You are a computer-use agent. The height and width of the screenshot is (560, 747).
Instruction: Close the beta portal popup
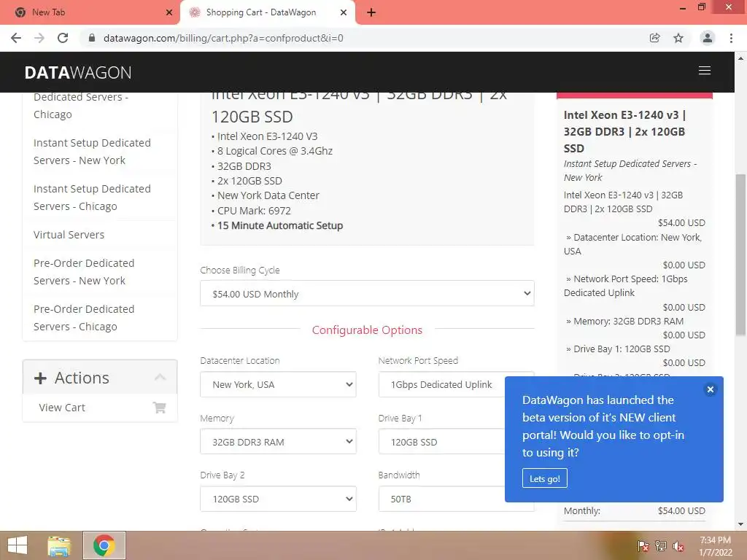click(710, 389)
